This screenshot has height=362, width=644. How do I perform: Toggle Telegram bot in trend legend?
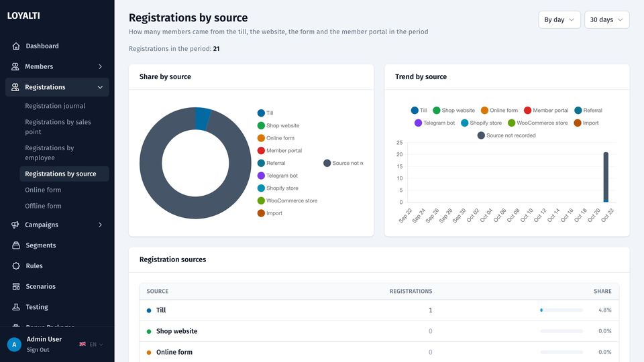[435, 123]
